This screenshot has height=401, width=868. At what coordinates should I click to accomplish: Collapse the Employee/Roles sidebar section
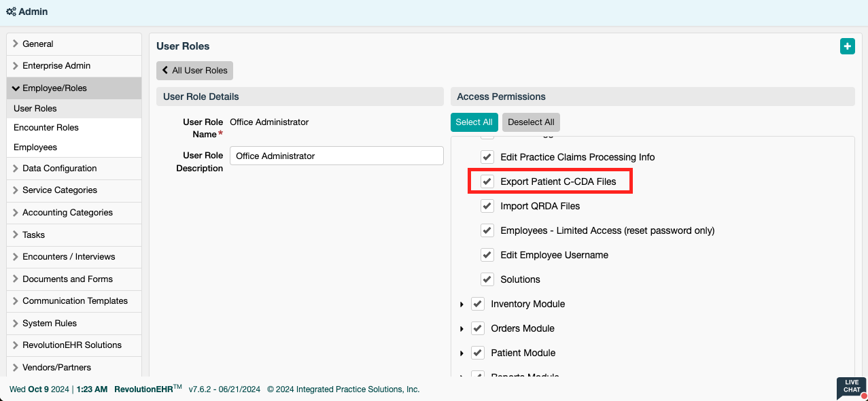point(16,88)
